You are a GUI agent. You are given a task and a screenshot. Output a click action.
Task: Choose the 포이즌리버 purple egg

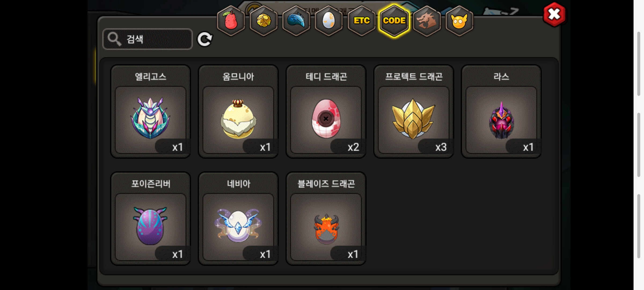click(151, 219)
